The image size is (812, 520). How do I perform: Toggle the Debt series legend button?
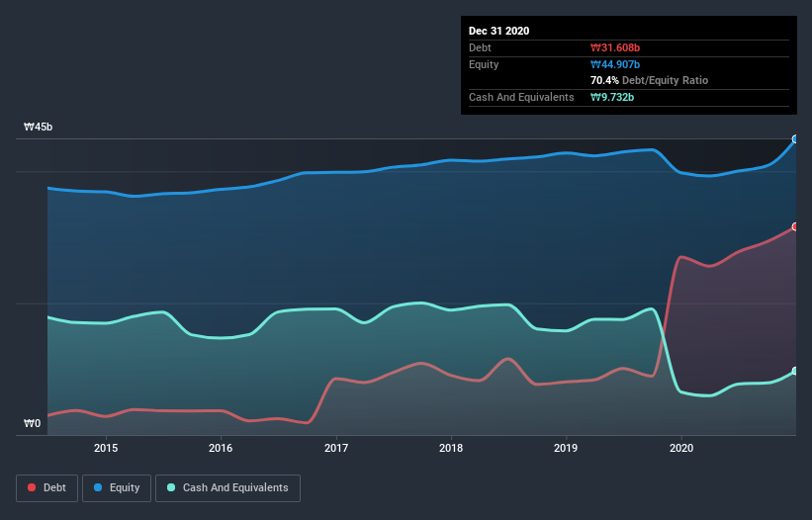coord(46,488)
